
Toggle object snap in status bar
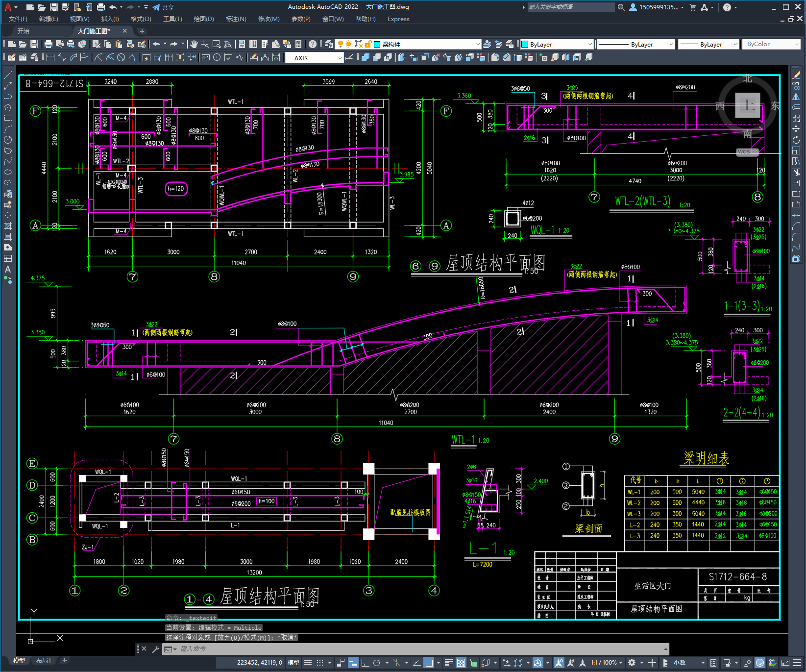point(429,663)
